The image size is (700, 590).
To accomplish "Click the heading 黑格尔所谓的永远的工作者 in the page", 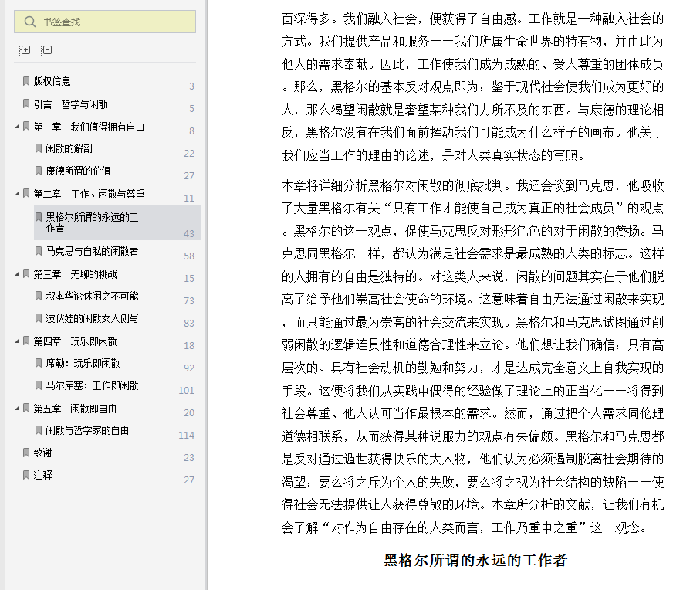I will (475, 560).
